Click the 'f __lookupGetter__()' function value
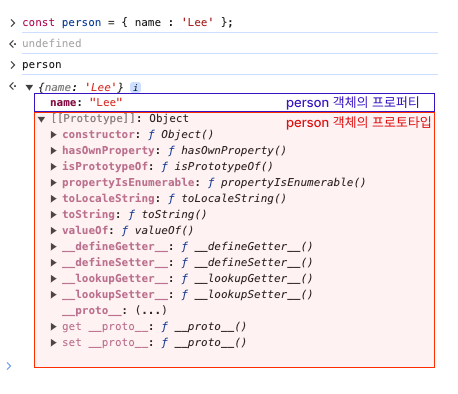 (247, 278)
